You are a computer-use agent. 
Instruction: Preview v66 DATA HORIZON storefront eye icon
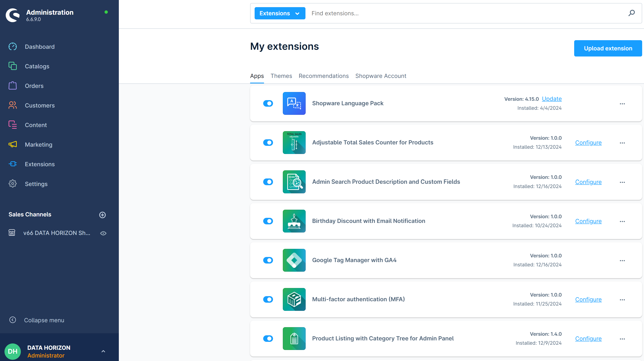click(103, 233)
